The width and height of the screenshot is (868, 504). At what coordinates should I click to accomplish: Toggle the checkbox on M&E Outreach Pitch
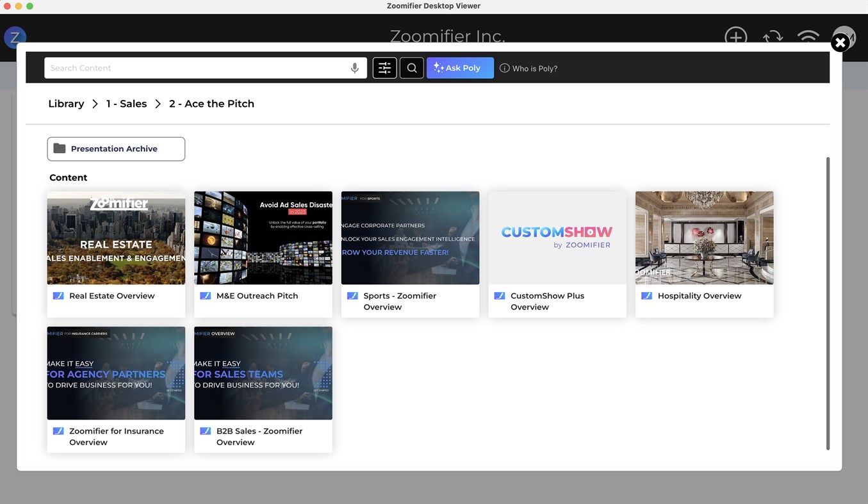(x=206, y=295)
